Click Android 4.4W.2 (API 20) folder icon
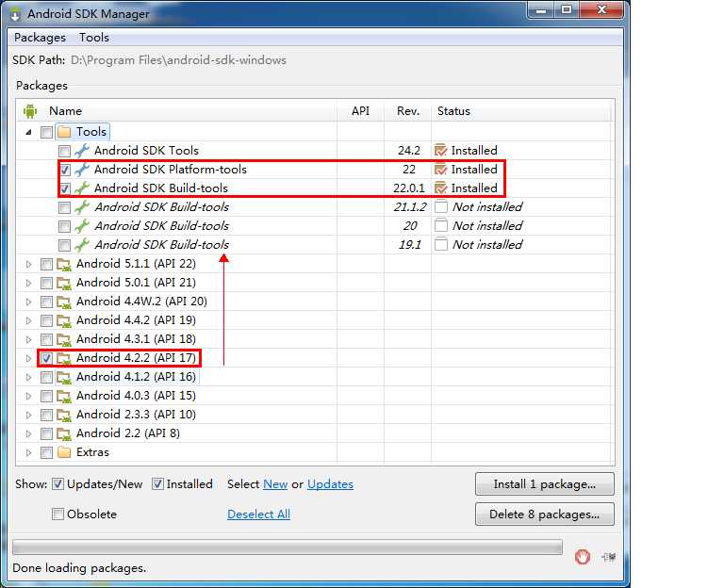The width and height of the screenshot is (724, 588). 64,302
